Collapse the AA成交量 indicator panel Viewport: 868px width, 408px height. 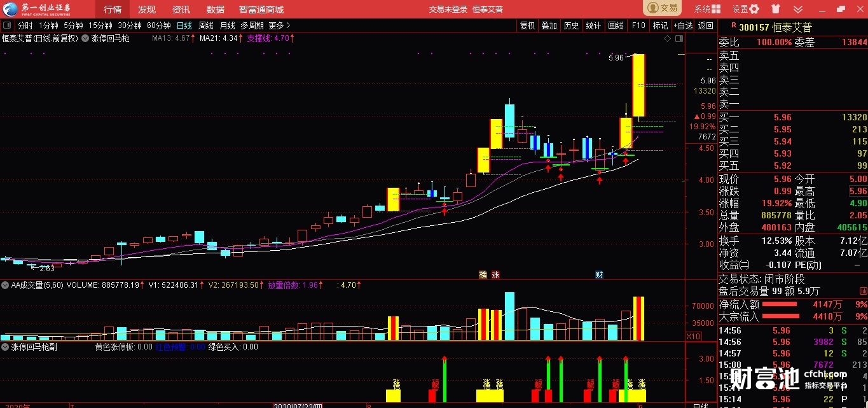pos(5,285)
